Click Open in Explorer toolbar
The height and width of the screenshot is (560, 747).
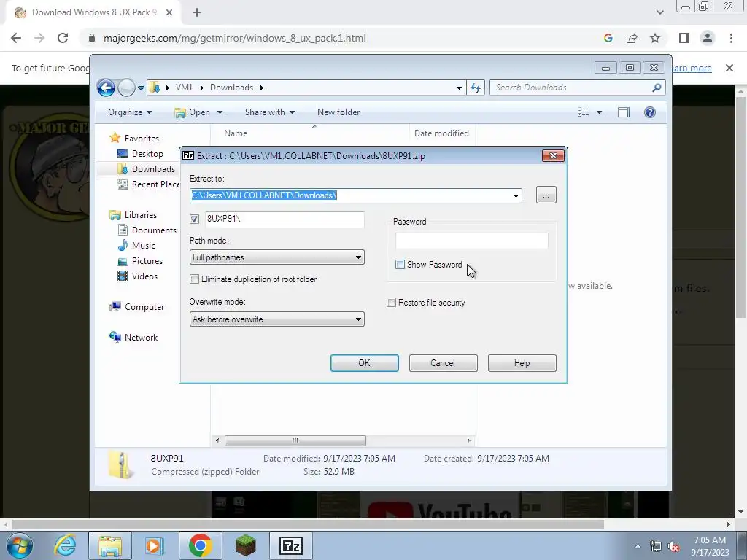click(193, 112)
